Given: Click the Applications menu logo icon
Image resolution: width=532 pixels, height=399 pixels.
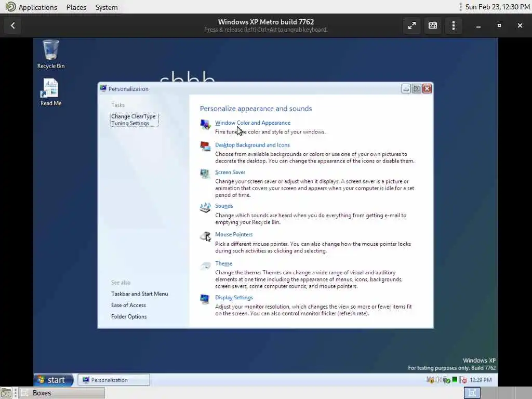Looking at the screenshot, I should [10, 7].
